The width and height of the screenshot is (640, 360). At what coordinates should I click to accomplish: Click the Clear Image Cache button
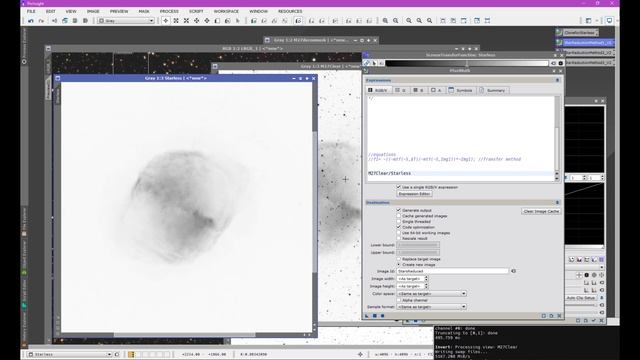pos(541,211)
